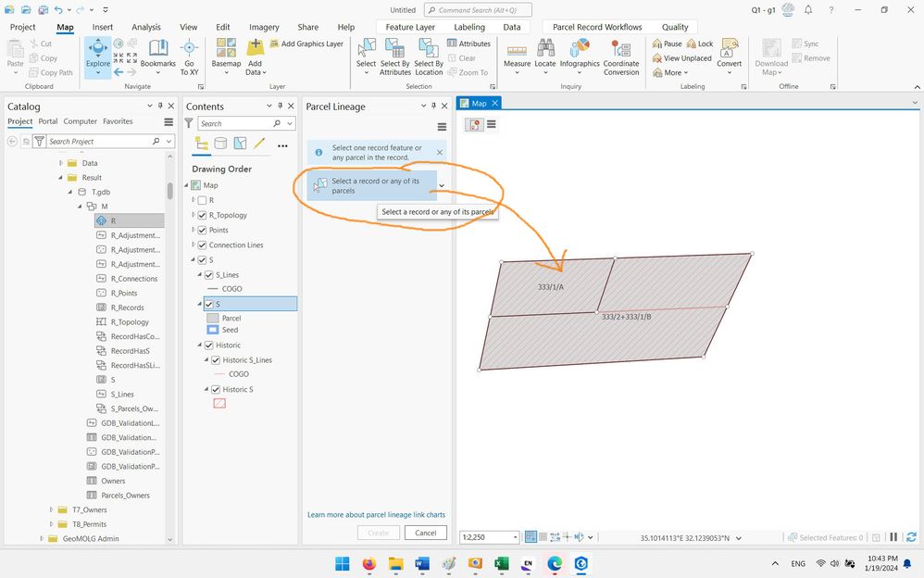The width and height of the screenshot is (924, 578).
Task: Collapse the Result folder
Action: coord(60,178)
